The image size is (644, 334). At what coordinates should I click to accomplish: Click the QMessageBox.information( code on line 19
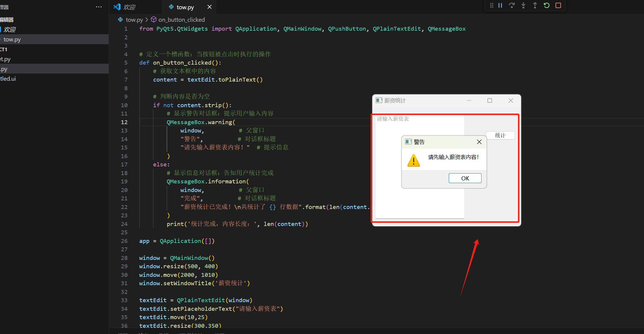[208, 181]
